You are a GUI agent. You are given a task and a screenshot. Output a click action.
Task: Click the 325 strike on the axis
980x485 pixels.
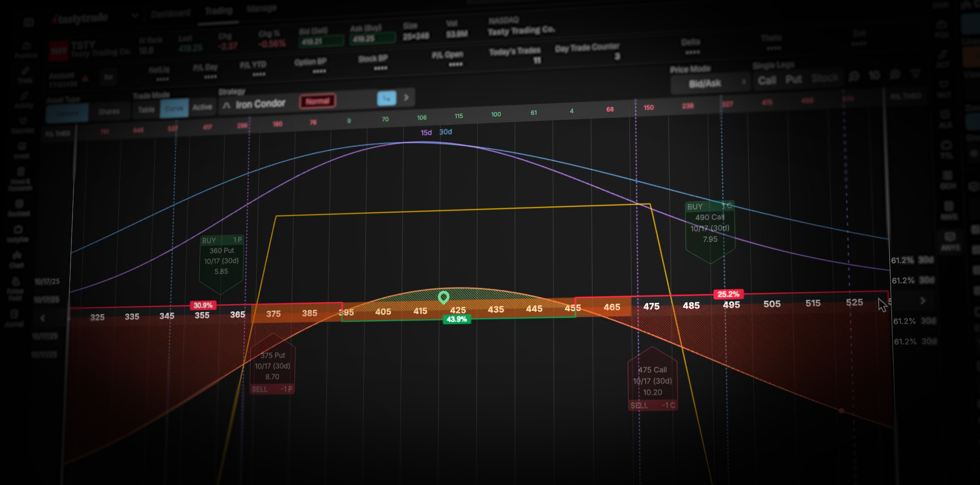coord(97,318)
